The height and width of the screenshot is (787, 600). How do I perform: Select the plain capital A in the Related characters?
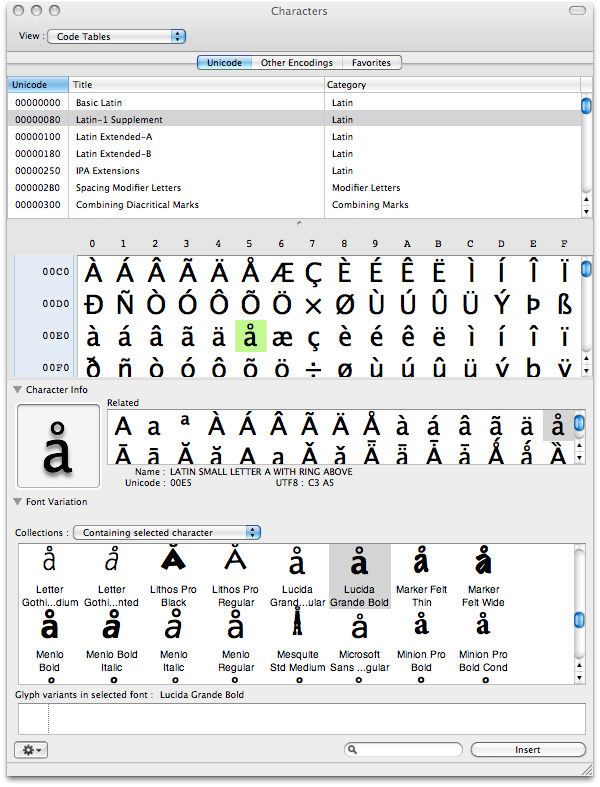click(x=123, y=426)
